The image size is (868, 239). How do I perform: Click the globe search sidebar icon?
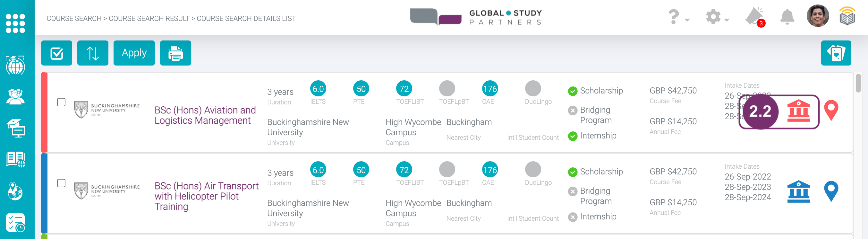[x=15, y=65]
